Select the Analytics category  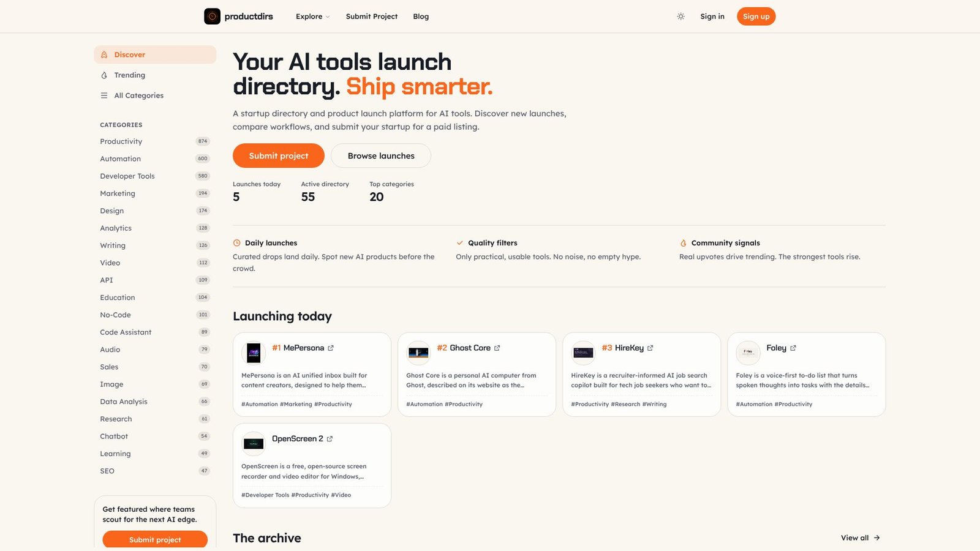click(155, 228)
